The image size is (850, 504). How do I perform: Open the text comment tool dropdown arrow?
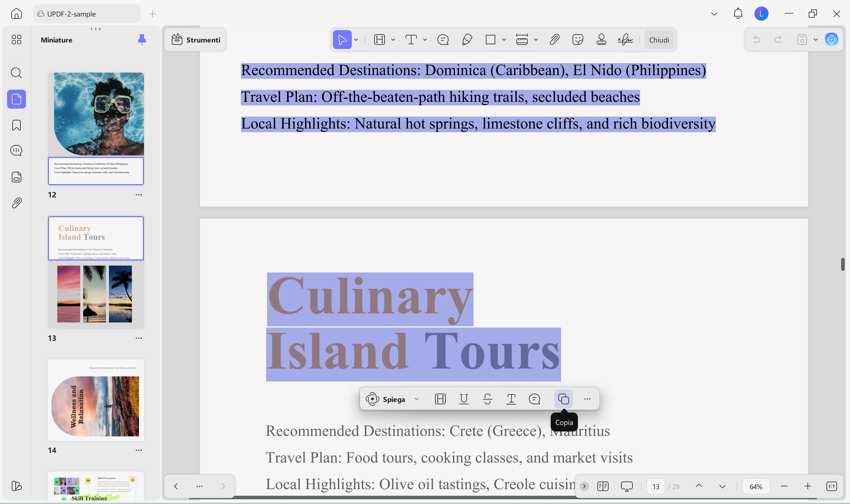pos(425,40)
